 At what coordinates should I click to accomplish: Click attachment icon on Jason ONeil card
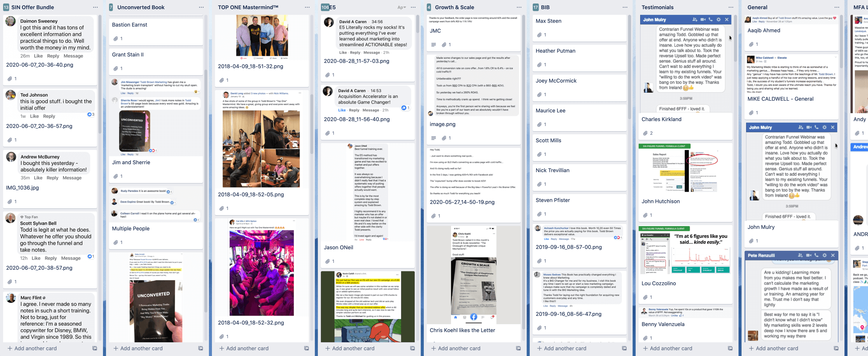tap(328, 261)
